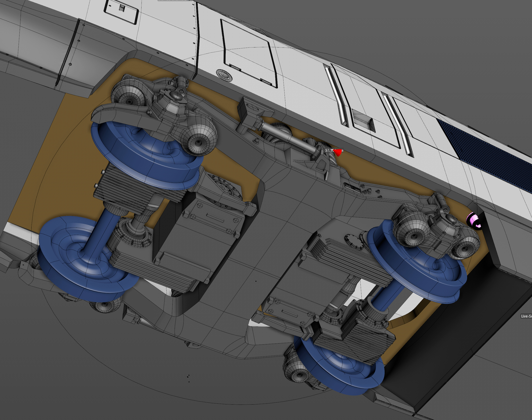Click the recessed handle between grab rails

tap(364, 120)
